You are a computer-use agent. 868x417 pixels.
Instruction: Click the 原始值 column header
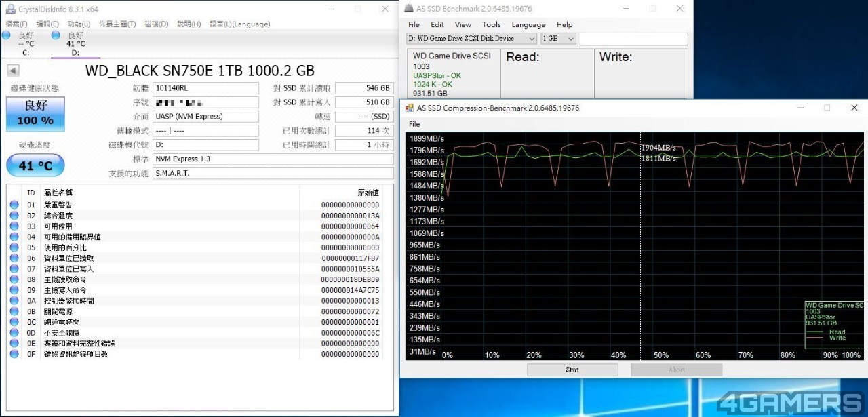(368, 193)
